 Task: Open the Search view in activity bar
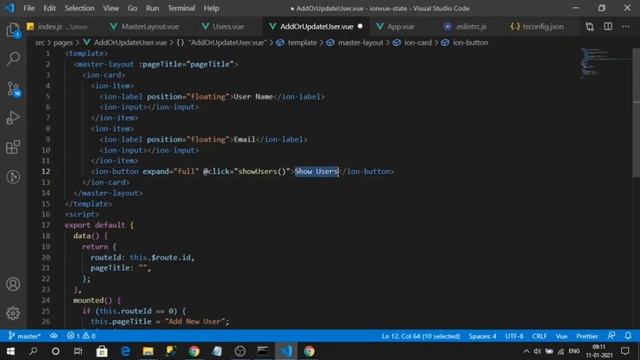(x=13, y=58)
